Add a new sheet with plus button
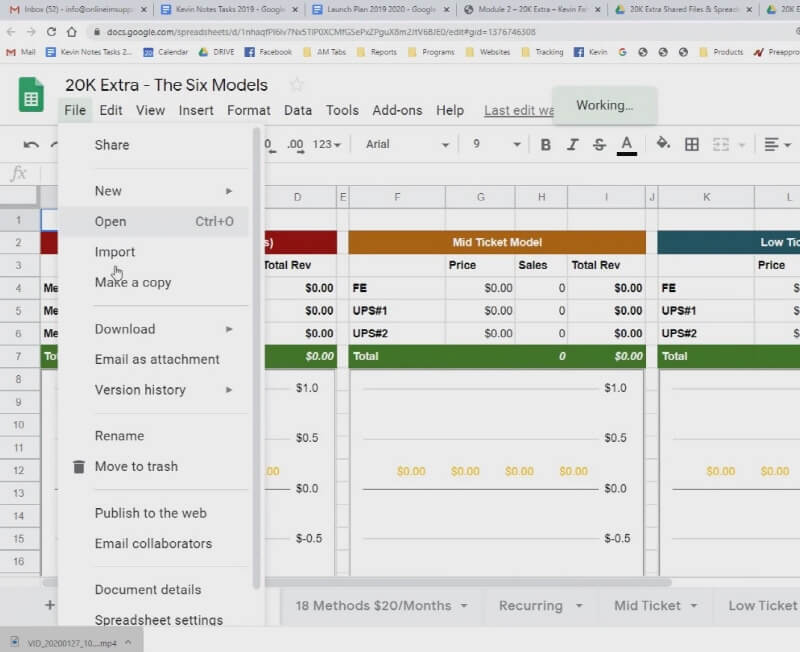 (49, 605)
